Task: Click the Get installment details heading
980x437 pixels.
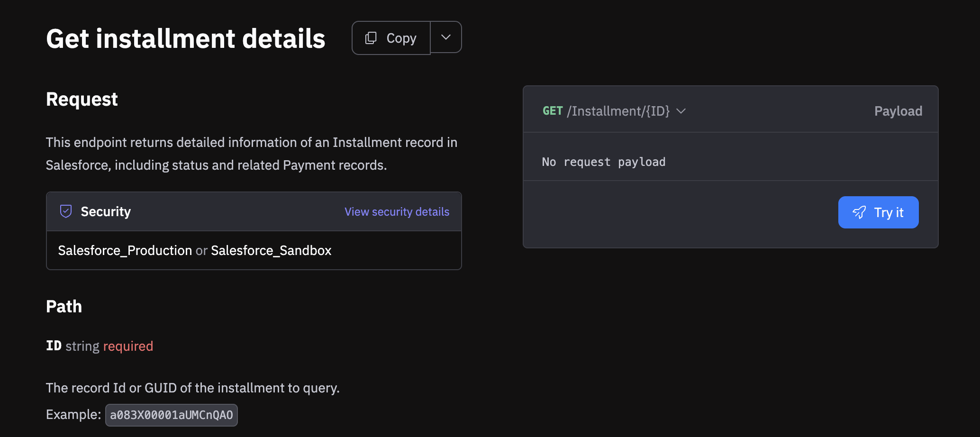Action: pos(186,38)
